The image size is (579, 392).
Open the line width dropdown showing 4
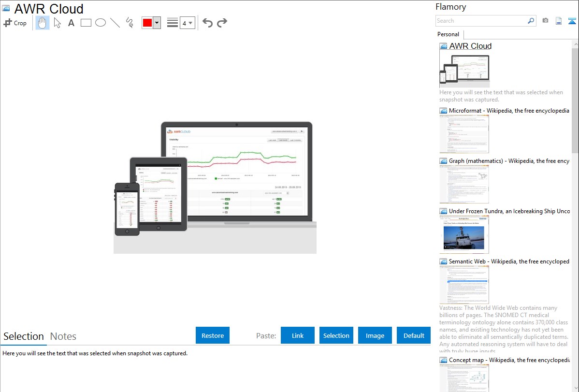pos(187,23)
